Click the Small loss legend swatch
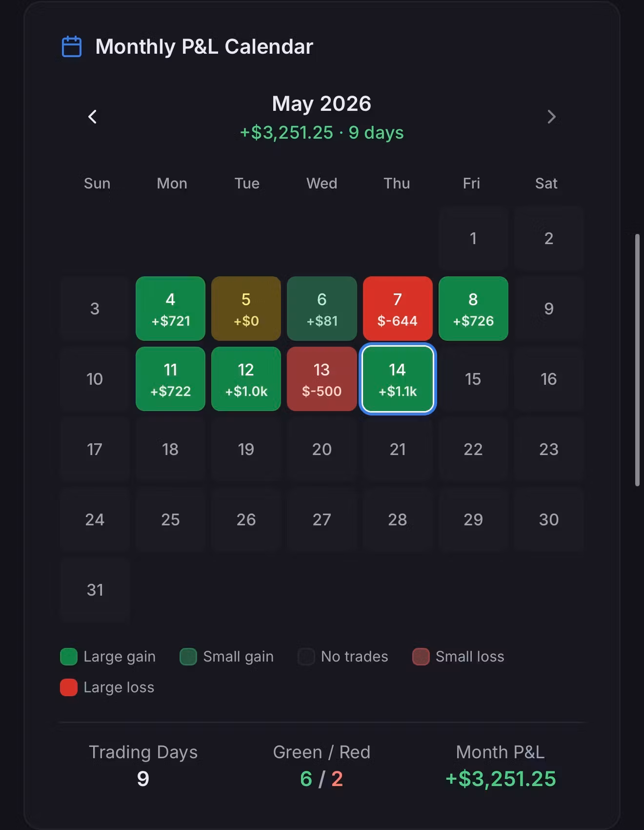Screen dimensions: 644x830 click(x=421, y=657)
